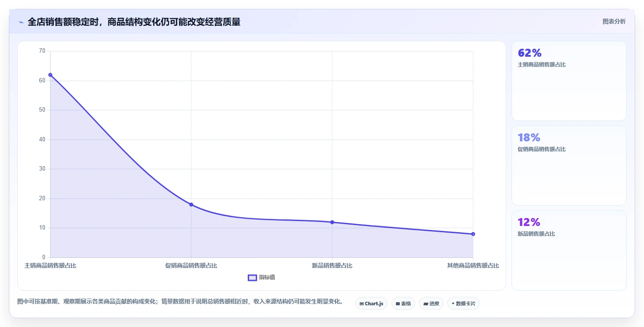Click the header chart line icon
The height and width of the screenshot is (327, 644).
coord(21,22)
